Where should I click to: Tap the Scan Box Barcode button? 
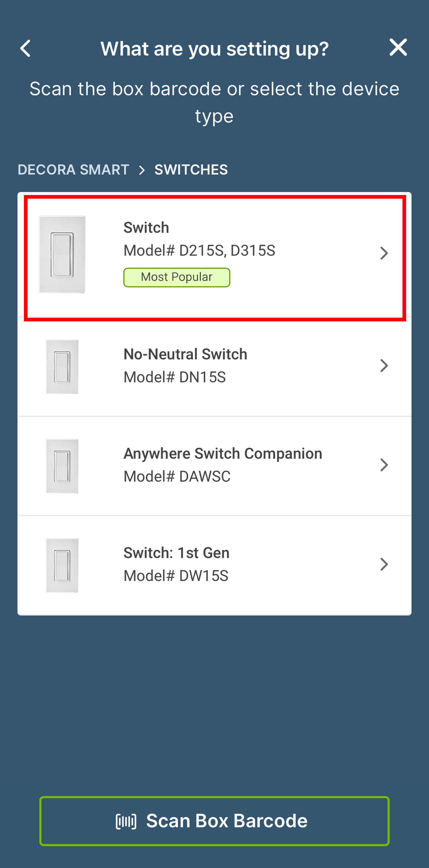[x=214, y=821]
